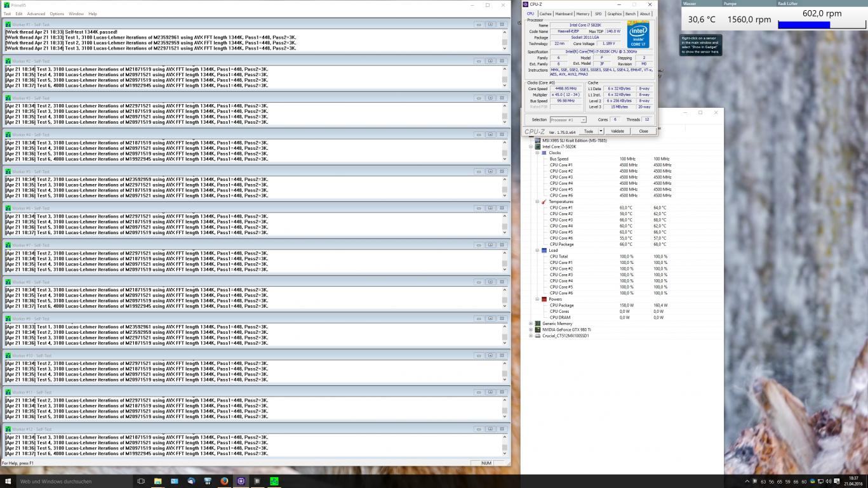
Task: Minimize the Worker #4 child window
Action: [479, 135]
